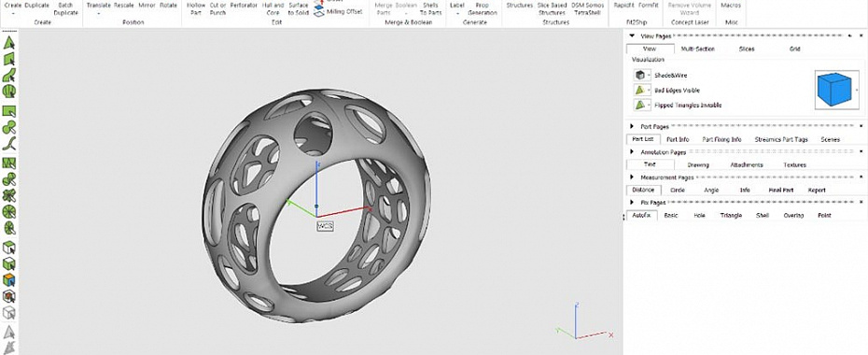The width and height of the screenshot is (868, 355).
Task: Click the Shade&Wire cube visualization icon
Action: point(640,75)
